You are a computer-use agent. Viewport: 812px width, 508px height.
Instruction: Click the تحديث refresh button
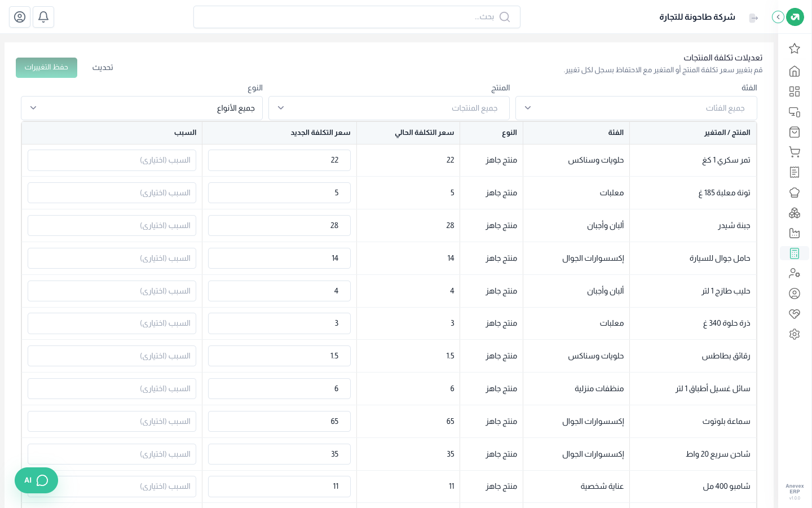coord(103,68)
